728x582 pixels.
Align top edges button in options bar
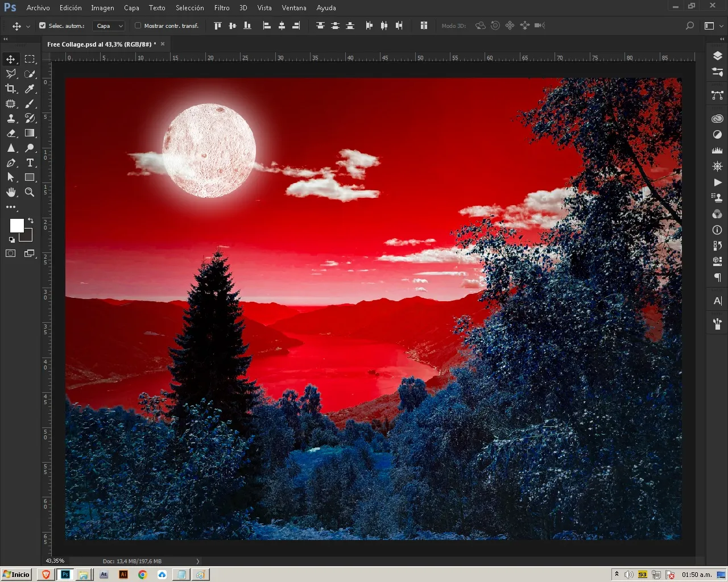coord(217,26)
